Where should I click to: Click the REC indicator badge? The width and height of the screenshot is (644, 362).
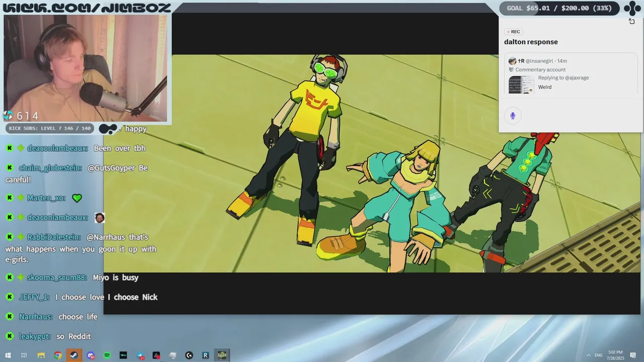513,32
